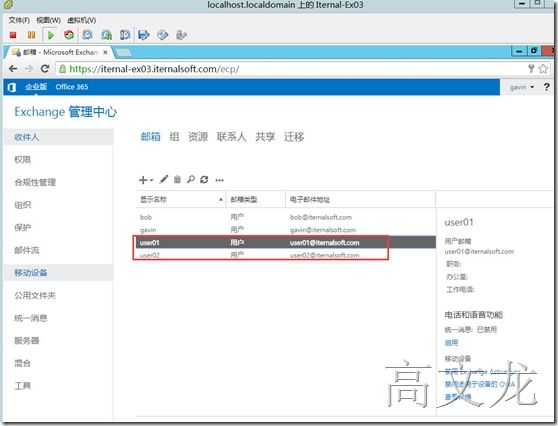Image resolution: width=558 pixels, height=426 pixels.
Task: Click the yellow pause VM icon
Action: (x=31, y=35)
